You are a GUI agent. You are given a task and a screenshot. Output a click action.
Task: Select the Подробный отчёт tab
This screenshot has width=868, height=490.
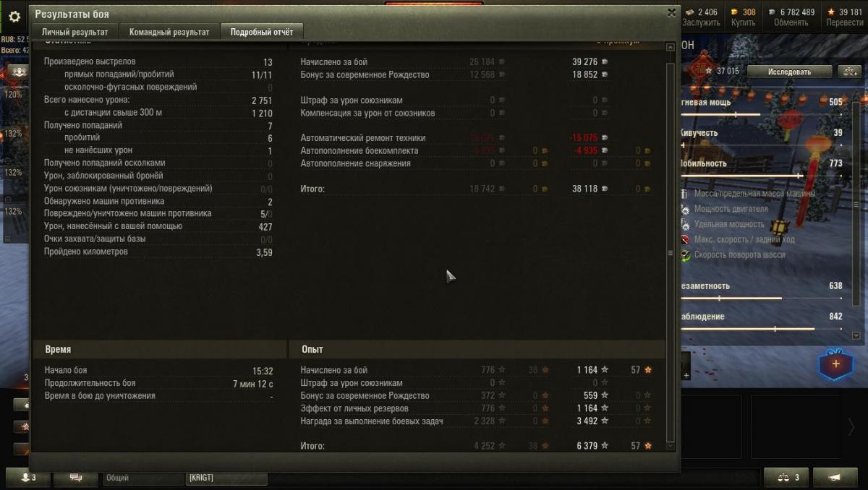tap(262, 32)
